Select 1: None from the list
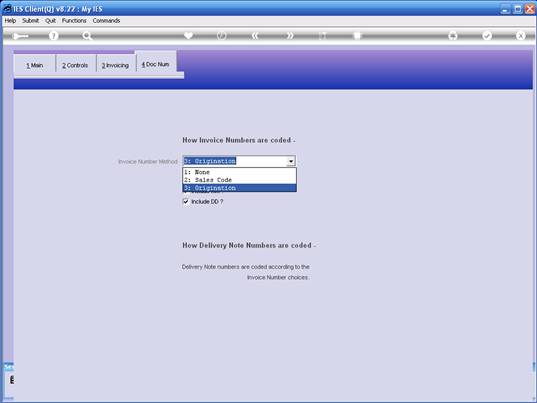Screen dimensions: 537x403 tap(239, 172)
